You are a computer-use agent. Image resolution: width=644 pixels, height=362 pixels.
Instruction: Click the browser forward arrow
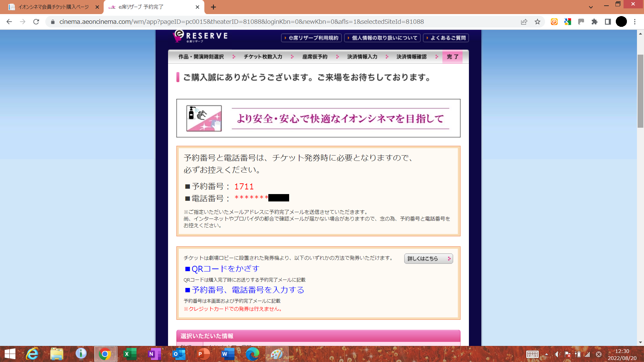coord(22,22)
